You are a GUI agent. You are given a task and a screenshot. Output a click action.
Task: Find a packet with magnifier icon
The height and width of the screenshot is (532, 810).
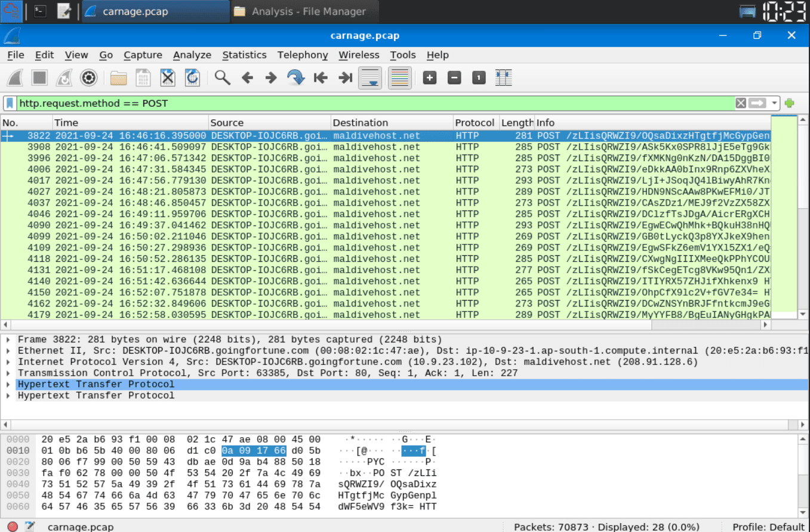click(x=223, y=78)
